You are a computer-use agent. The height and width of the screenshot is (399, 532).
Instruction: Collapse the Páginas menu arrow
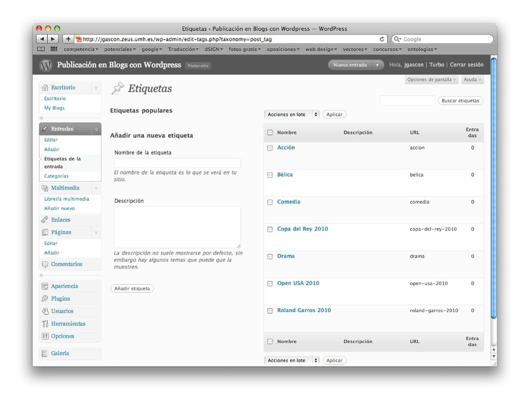pos(96,232)
